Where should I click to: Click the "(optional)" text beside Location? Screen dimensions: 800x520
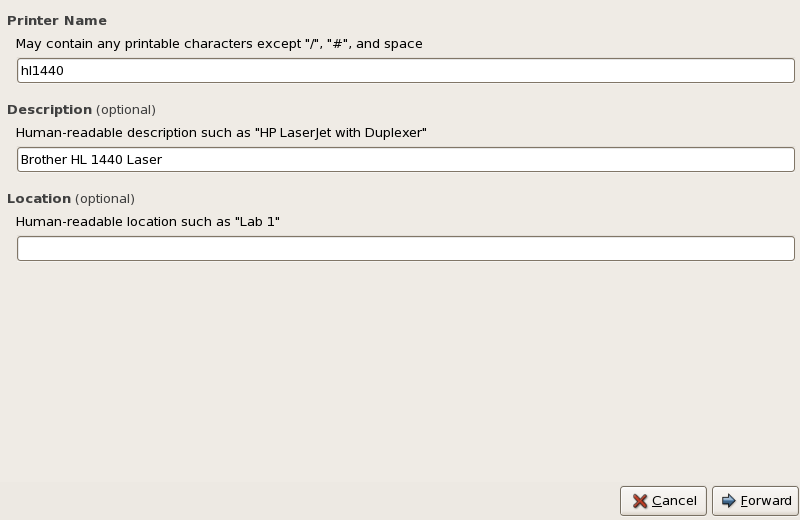coord(105,198)
